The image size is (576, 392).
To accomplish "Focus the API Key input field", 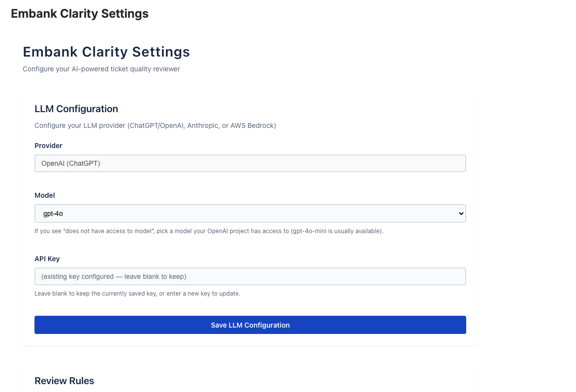I will point(250,276).
